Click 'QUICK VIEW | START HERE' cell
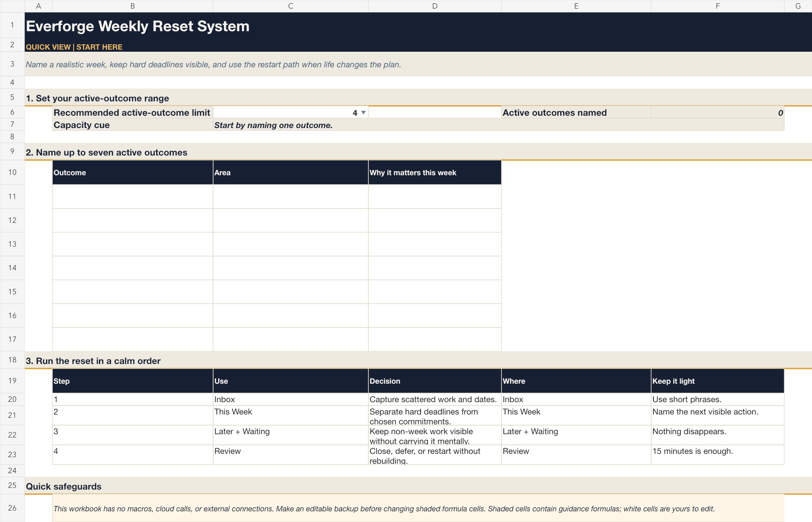This screenshot has width=812, height=522. 74,47
